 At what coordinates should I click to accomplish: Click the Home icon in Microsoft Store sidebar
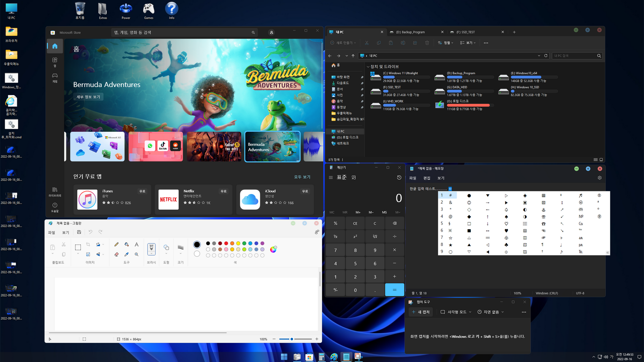[55, 46]
